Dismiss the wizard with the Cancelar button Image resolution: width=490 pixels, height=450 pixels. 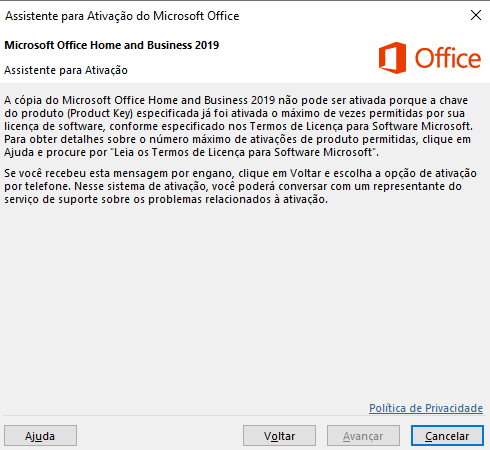[x=447, y=436]
